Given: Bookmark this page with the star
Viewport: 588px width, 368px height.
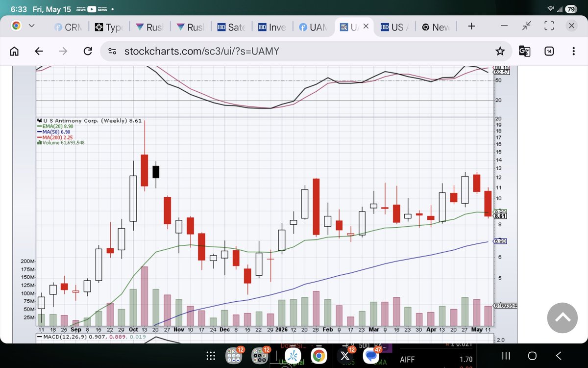Looking at the screenshot, I should (500, 51).
